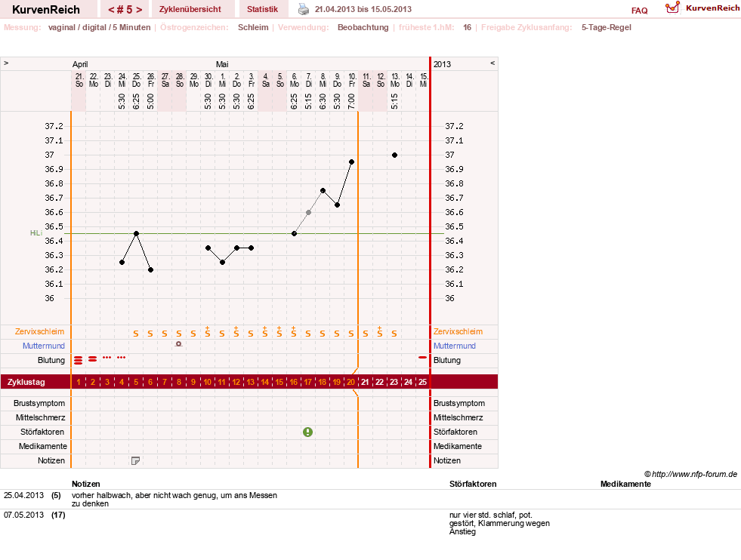Click heavy bleeding icon on cycle day 1
Screen dimensions: 741x560
pos(79,360)
